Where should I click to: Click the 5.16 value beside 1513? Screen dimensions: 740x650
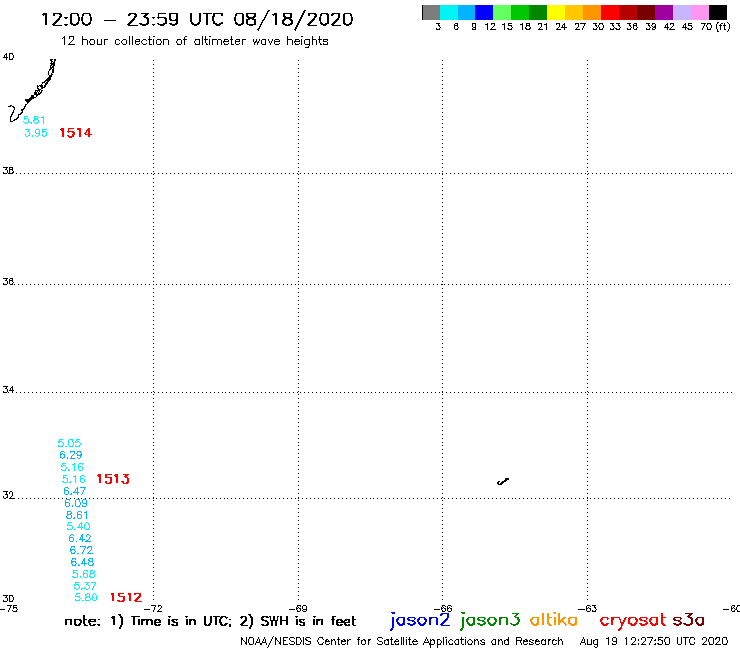tap(74, 479)
